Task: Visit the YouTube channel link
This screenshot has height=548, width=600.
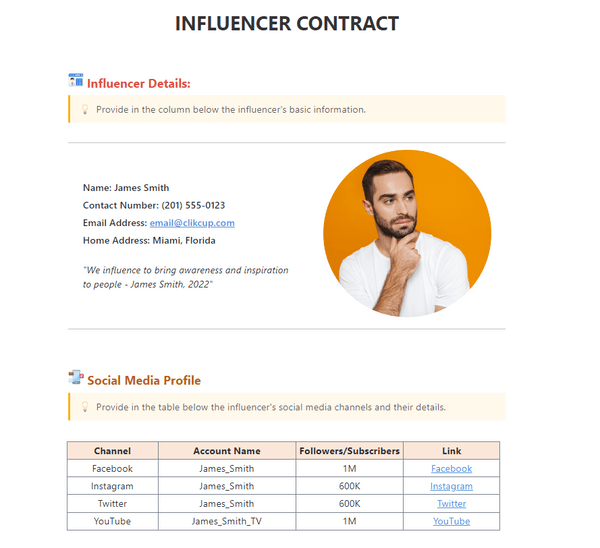Action: click(451, 521)
